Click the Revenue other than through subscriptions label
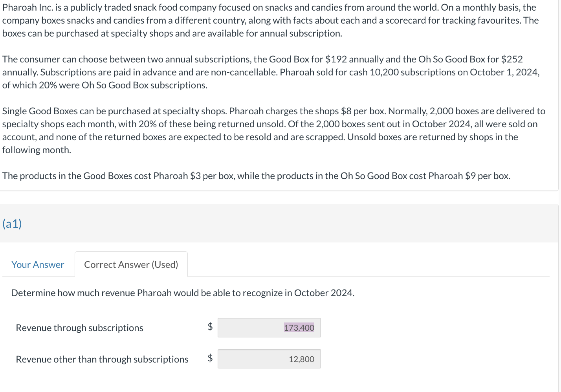Screen dimensions: 561x392 point(102,359)
